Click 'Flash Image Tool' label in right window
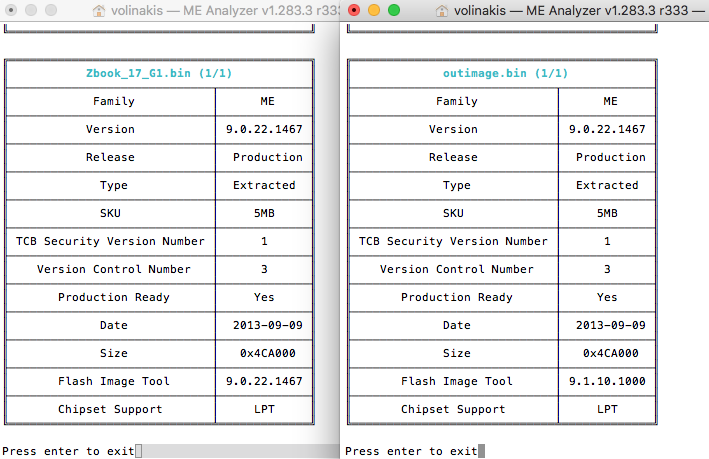Screen dimensions: 709x459 click(457, 382)
